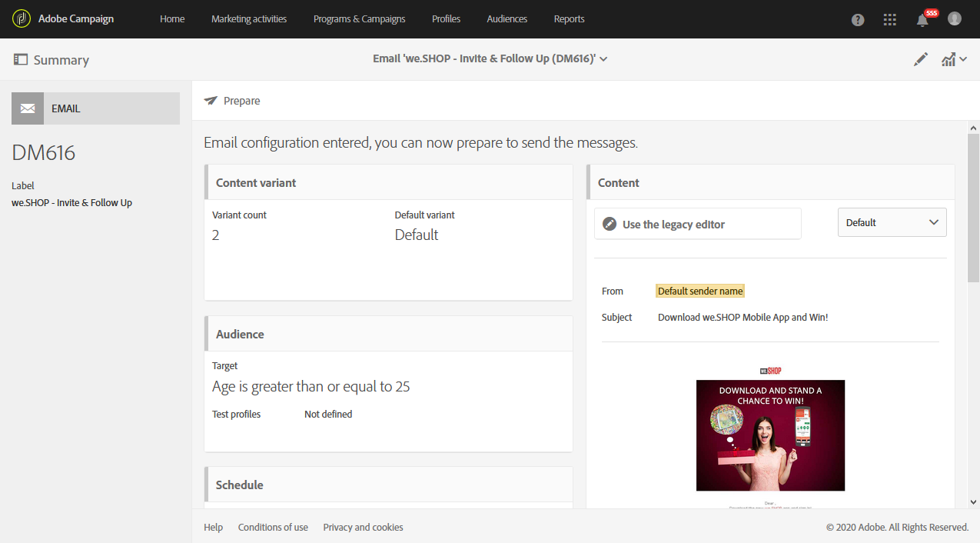Click the scrollbar down arrow
This screenshot has height=543, width=980.
click(x=973, y=501)
